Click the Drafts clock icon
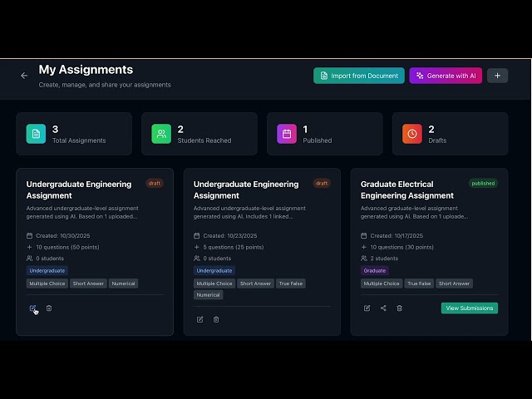Screen dimensions: 532x399 pos(412,134)
